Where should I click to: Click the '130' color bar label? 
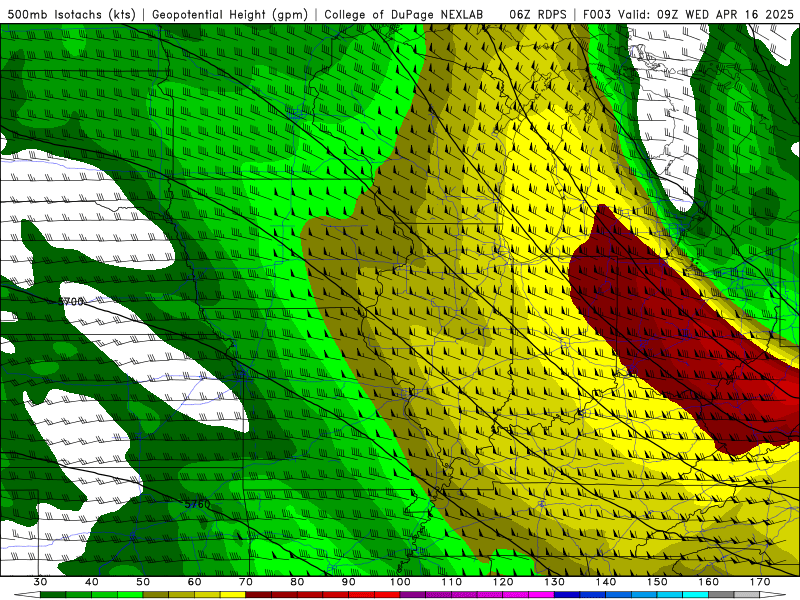[x=555, y=582]
